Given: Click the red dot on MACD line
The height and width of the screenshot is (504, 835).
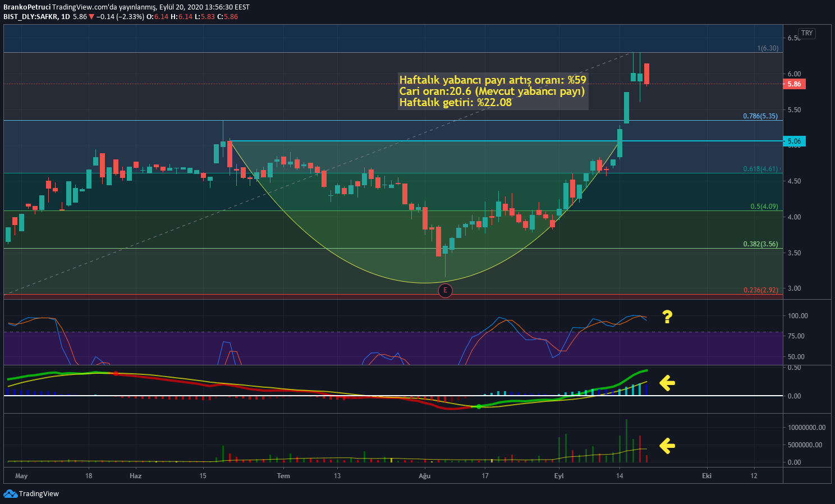Looking at the screenshot, I should coord(116,373).
